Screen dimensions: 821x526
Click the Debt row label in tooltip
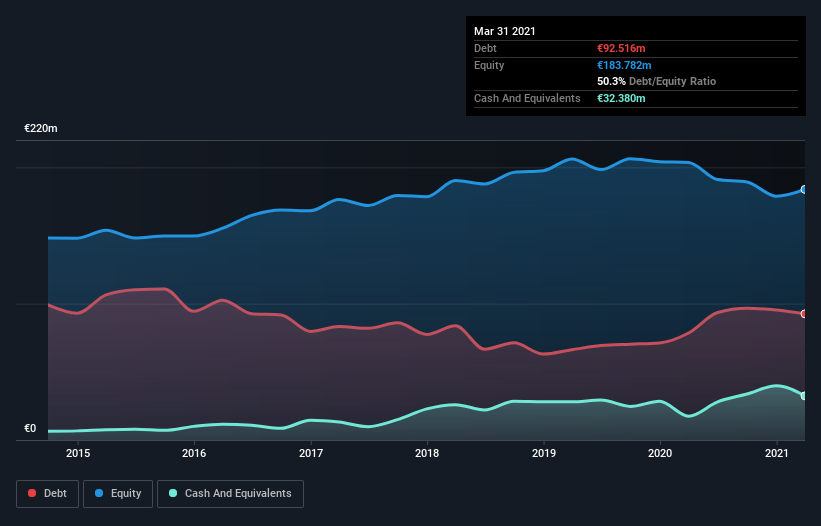click(x=485, y=48)
